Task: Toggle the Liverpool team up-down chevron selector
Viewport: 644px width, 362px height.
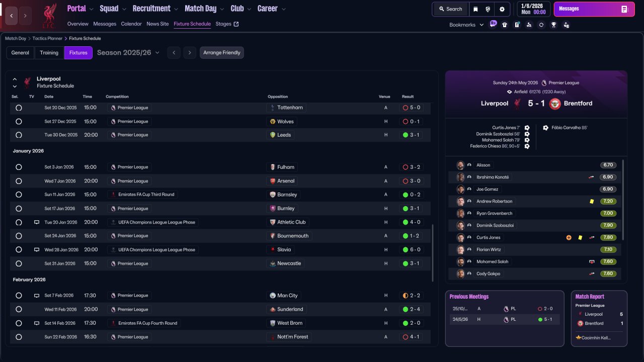Action: pos(15,82)
